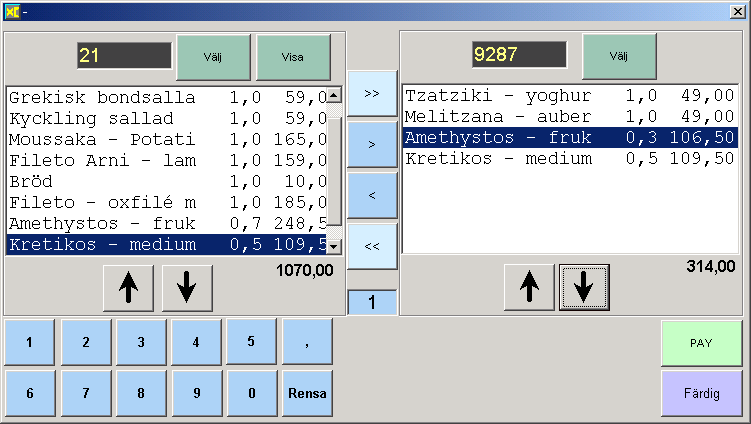The height and width of the screenshot is (424, 751).
Task: Tap keypad digit 8
Action: (x=141, y=393)
